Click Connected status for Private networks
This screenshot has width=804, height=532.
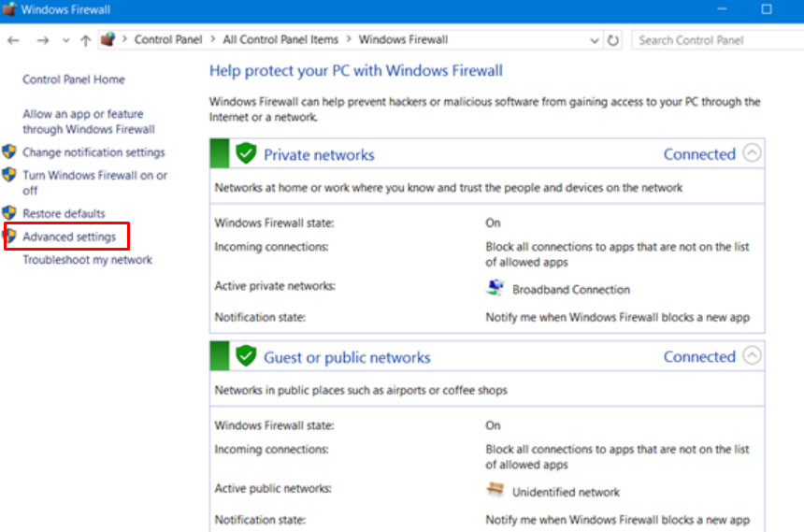(699, 154)
